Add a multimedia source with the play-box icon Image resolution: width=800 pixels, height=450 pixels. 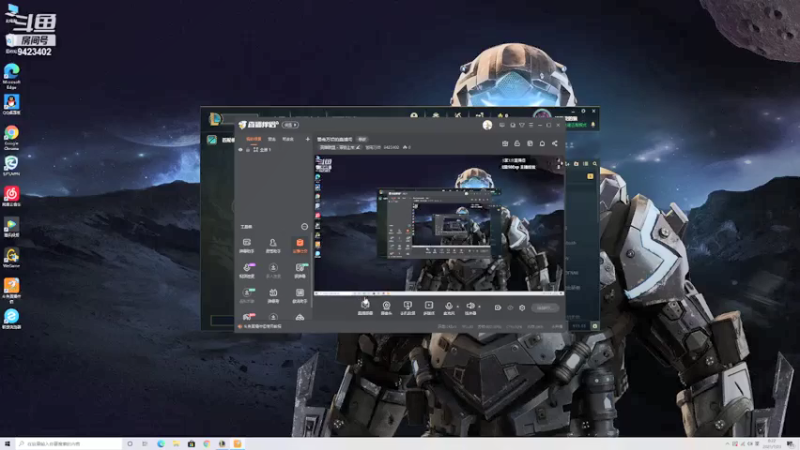(429, 307)
